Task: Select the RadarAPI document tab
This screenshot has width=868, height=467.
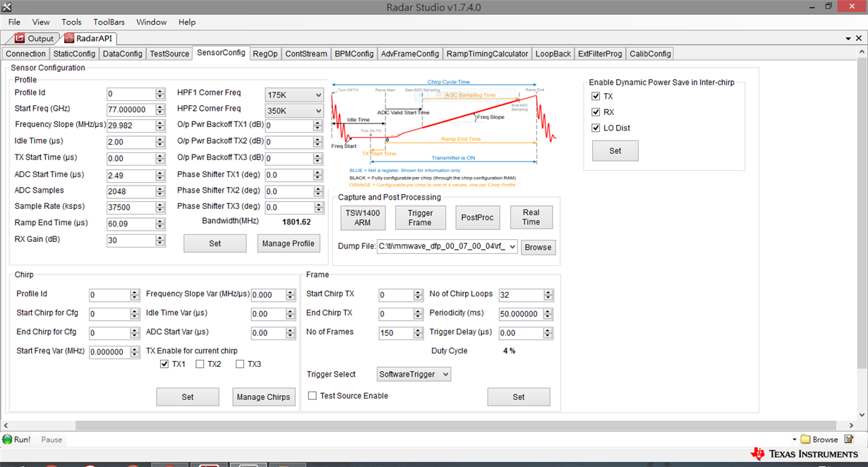Action: coord(90,38)
